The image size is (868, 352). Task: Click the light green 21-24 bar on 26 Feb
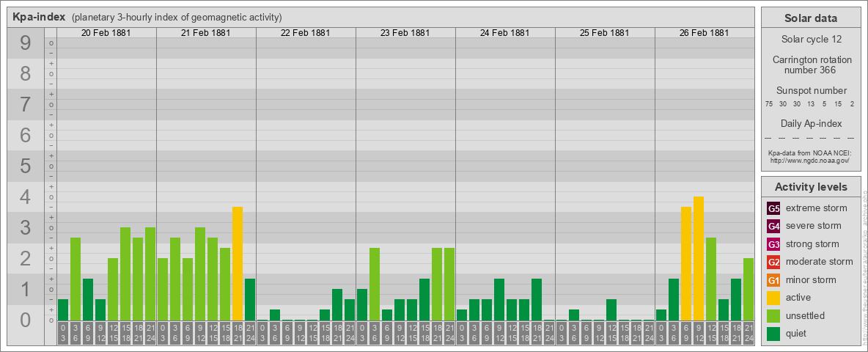[749, 290]
